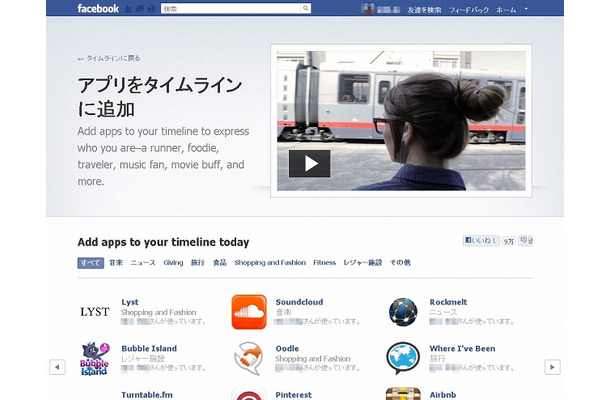Select the Fitness category tab
The height and width of the screenshot is (400, 610).
click(x=324, y=263)
